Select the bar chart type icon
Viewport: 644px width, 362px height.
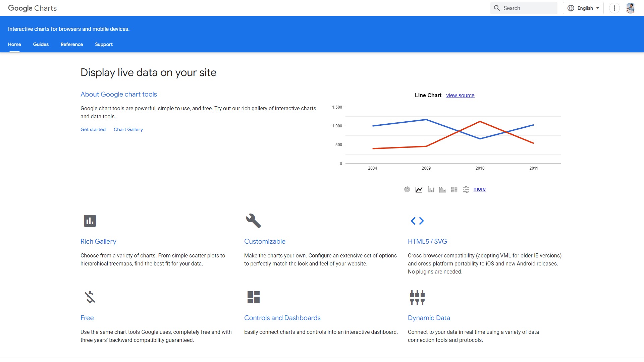coord(431,189)
